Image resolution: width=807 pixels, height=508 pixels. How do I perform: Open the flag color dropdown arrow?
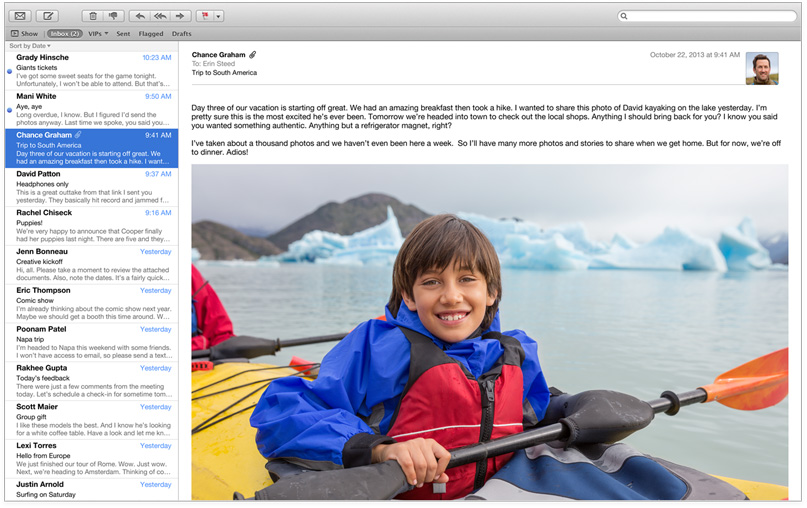click(x=219, y=16)
